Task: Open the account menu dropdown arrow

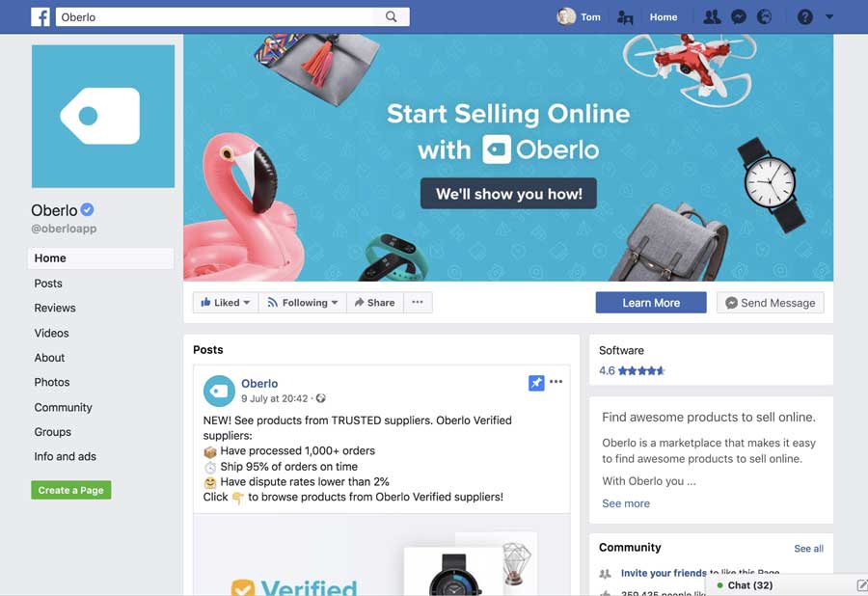Action: point(829,16)
